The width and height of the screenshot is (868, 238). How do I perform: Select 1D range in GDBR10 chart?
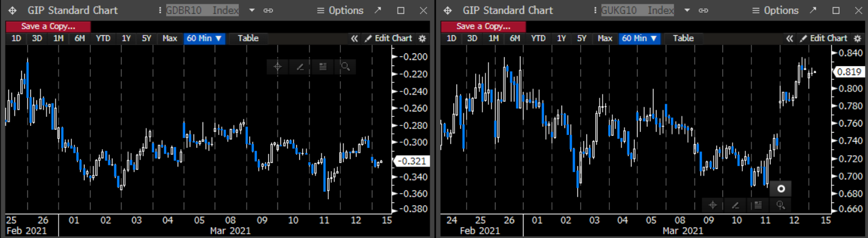[x=16, y=38]
